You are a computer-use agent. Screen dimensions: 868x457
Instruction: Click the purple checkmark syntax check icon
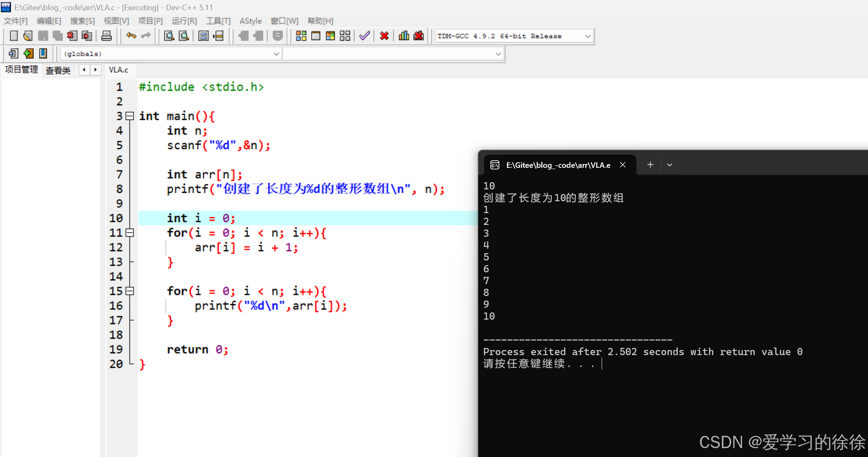click(364, 36)
